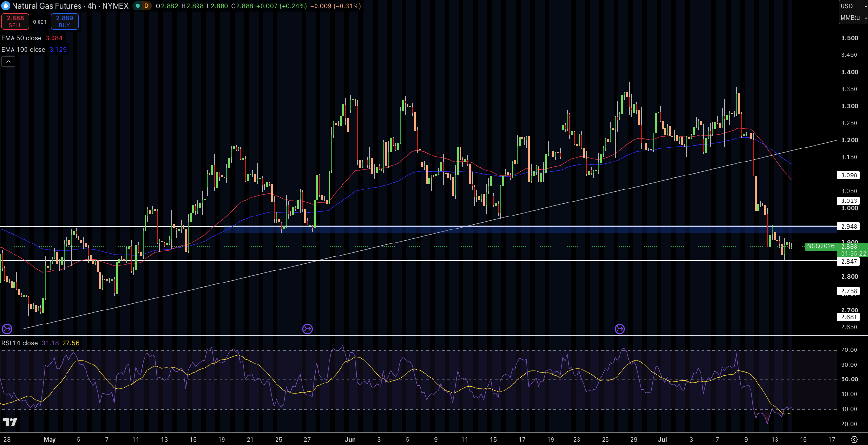Select the blue shaded support zone rectangle

point(530,229)
